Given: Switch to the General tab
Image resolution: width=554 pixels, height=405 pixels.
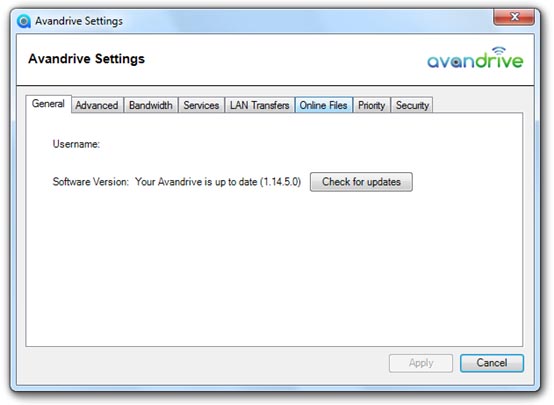Looking at the screenshot, I should click(48, 104).
